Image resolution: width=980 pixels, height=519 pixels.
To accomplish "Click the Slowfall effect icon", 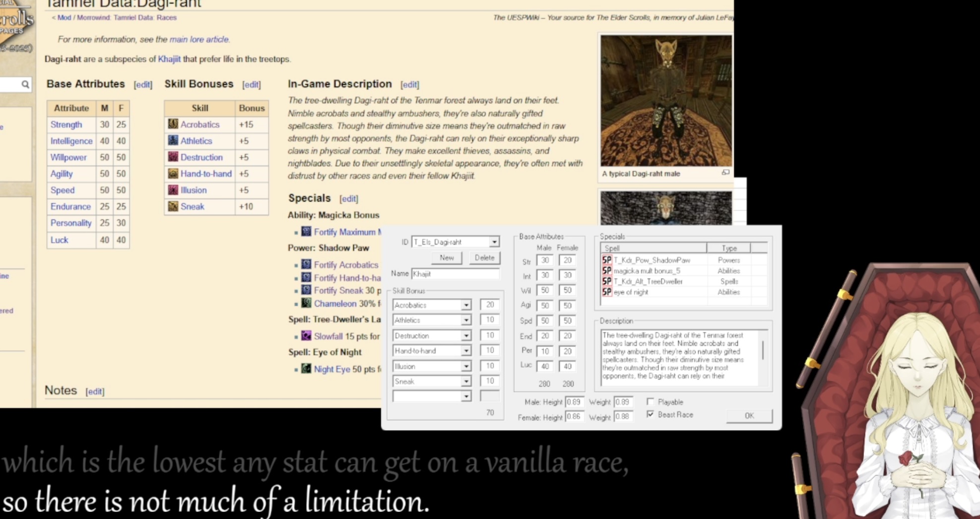I will 306,336.
